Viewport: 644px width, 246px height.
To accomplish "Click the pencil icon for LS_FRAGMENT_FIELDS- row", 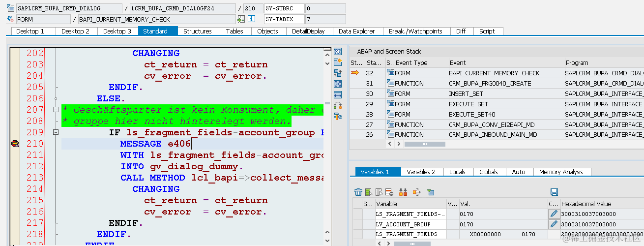I will point(554,214).
